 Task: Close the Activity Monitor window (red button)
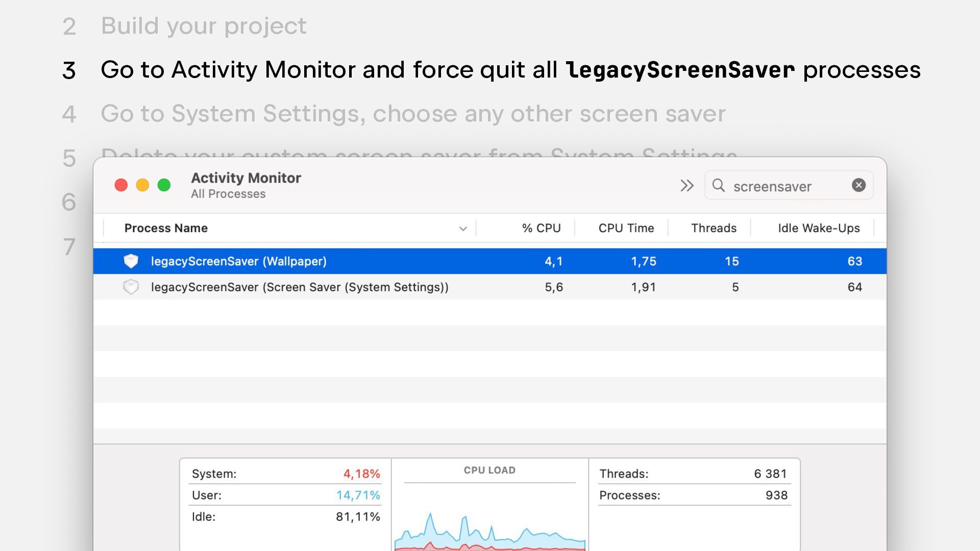(121, 185)
